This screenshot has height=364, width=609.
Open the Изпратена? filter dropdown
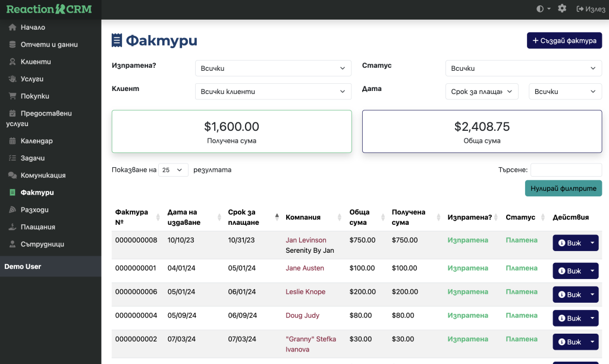click(x=273, y=68)
